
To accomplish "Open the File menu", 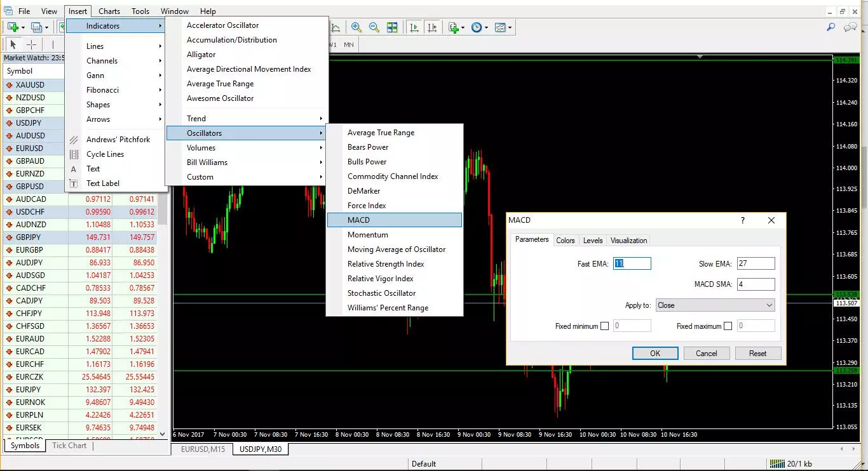I will click(24, 11).
